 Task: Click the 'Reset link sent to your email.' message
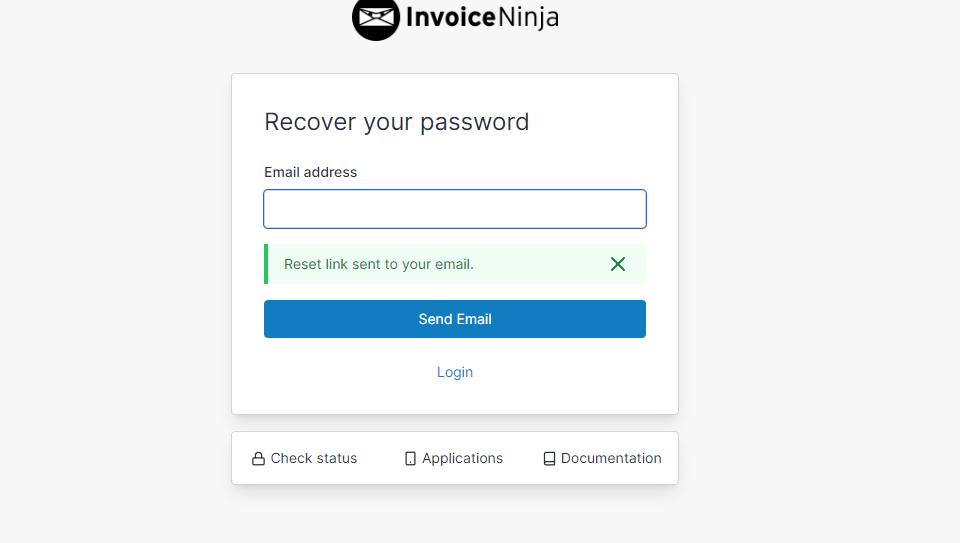pyautogui.click(x=378, y=264)
